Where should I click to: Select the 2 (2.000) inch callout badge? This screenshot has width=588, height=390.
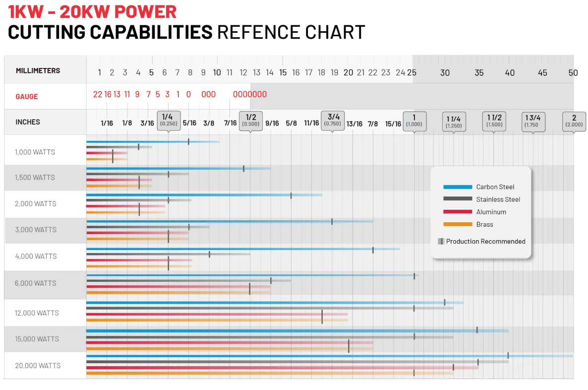coord(574,122)
